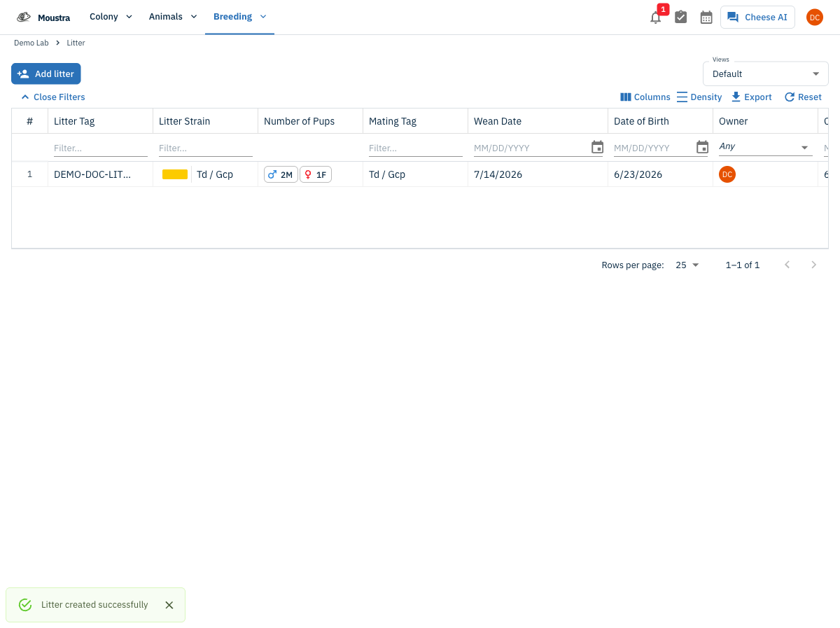Open the tasks checklist icon
Screen dimensions: 840x628
(680, 18)
